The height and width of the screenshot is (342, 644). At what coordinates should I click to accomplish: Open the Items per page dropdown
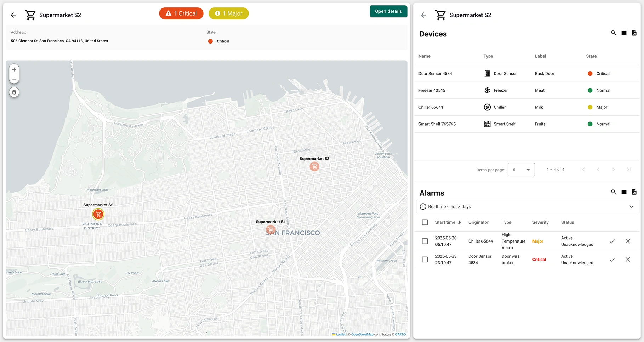[x=521, y=170]
